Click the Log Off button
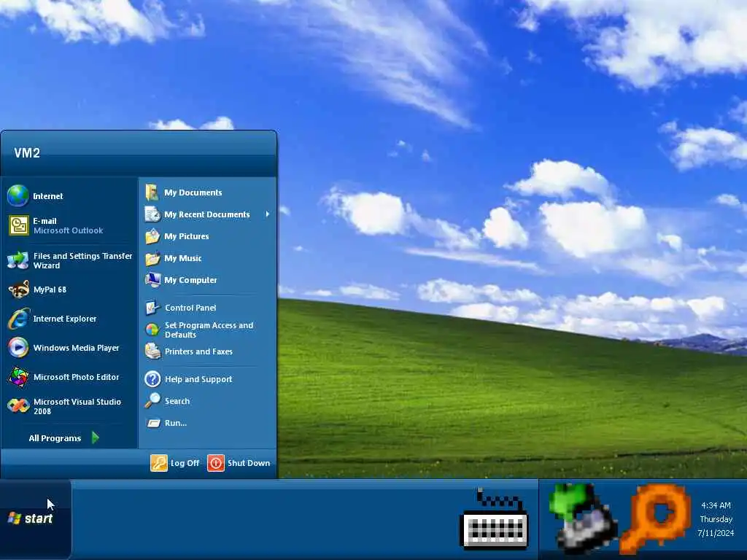This screenshot has height=560, width=747. click(175, 463)
